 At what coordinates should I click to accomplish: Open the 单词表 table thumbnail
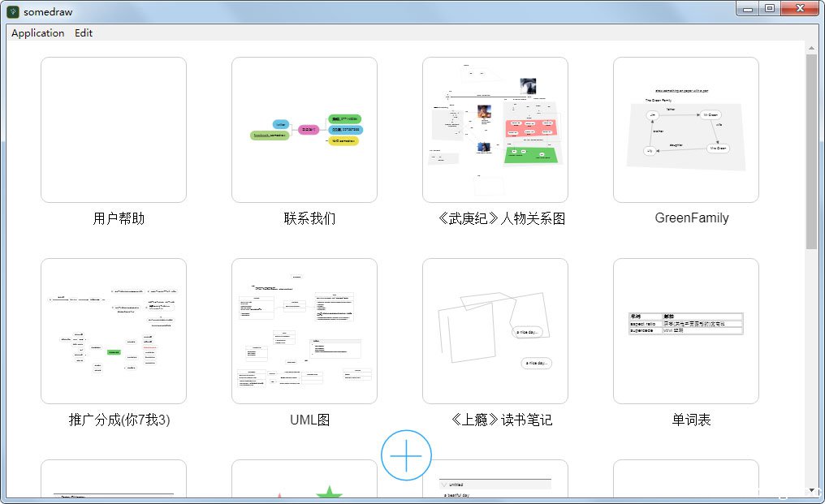[686, 331]
